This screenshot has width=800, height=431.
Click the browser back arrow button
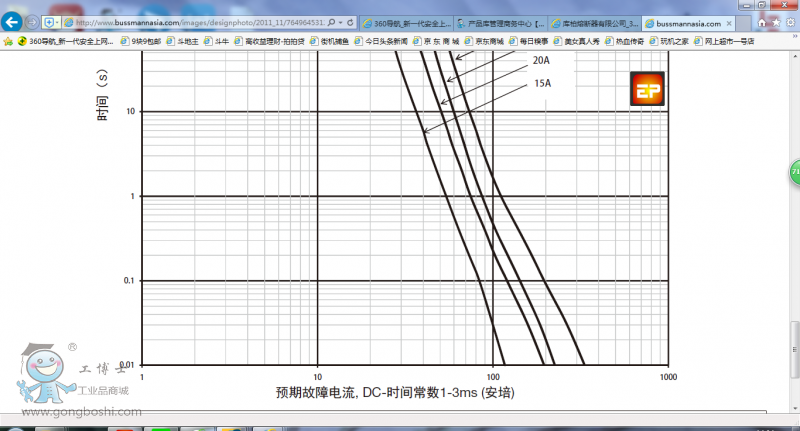click(x=13, y=22)
